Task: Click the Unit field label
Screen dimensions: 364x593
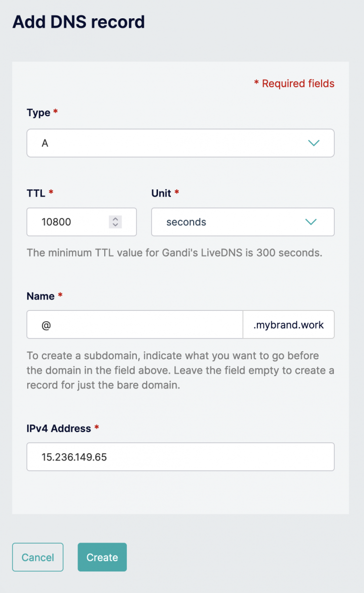Action: click(x=161, y=193)
